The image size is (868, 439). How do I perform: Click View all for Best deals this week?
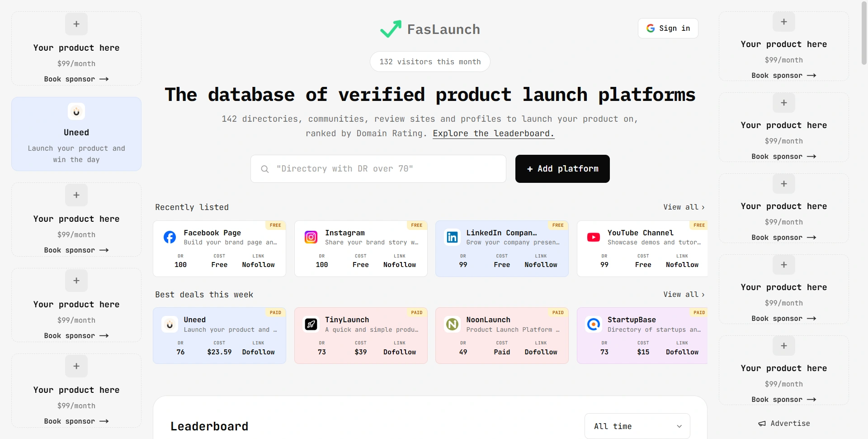pyautogui.click(x=684, y=294)
